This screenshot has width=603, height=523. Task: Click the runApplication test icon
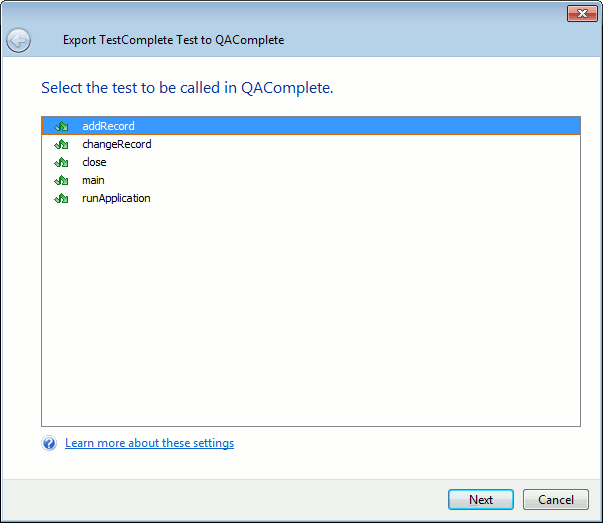(x=61, y=198)
